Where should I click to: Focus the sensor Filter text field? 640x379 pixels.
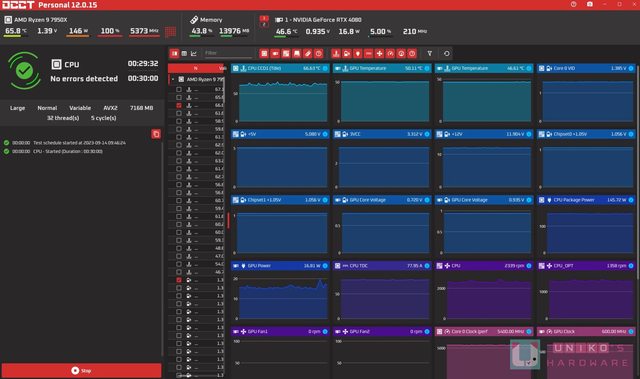click(228, 53)
